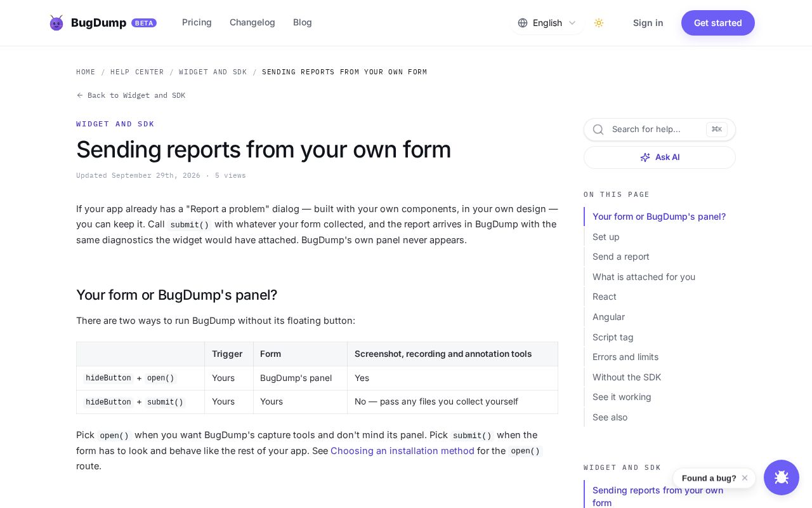Screen dimensions: 812x508
Task: Click Sign in
Action: 648,23
